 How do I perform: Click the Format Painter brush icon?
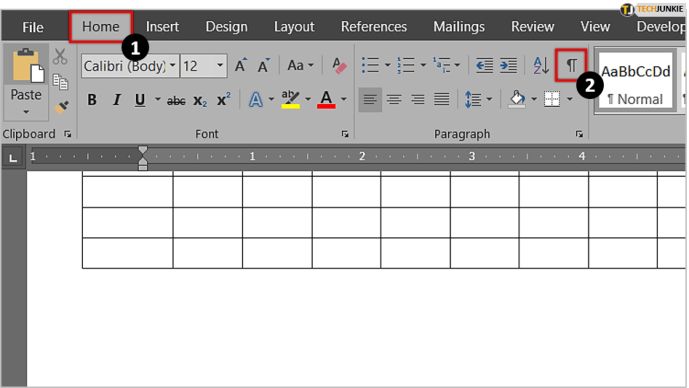pyautogui.click(x=61, y=108)
